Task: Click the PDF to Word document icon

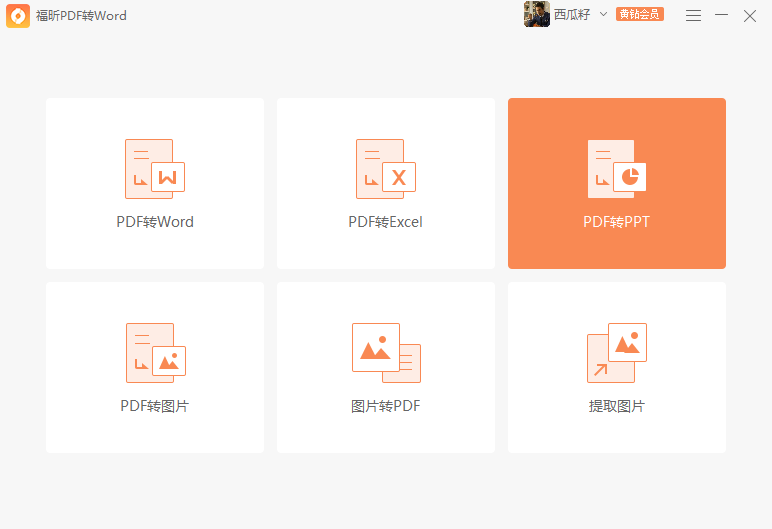Action: pyautogui.click(x=155, y=168)
